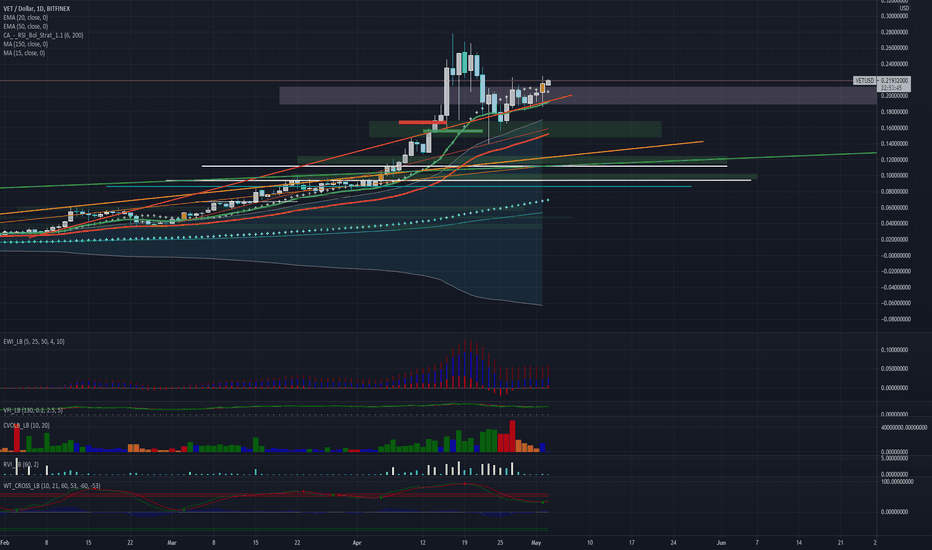932x550 pixels.
Task: Click the -0.08000000 price axis label
Action: [x=895, y=319]
